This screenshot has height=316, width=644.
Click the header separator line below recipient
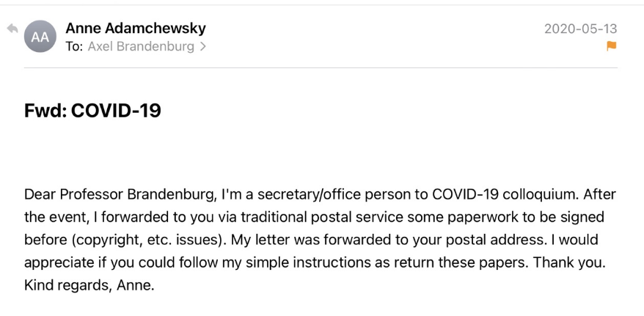point(321,67)
